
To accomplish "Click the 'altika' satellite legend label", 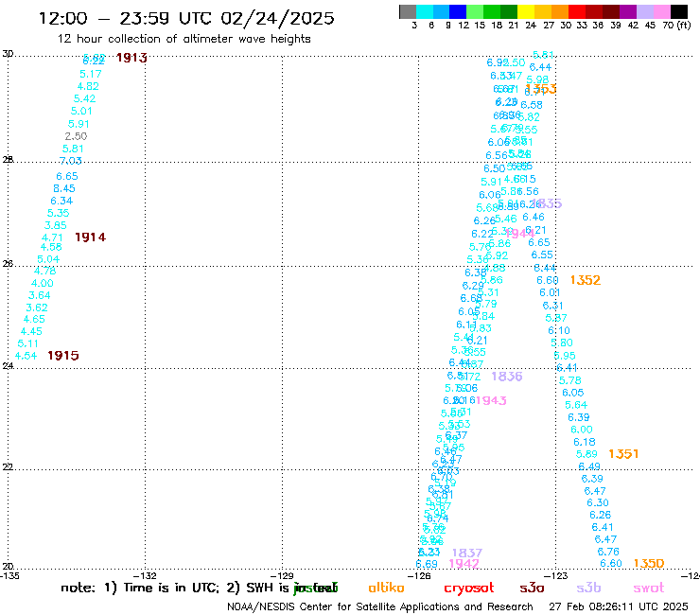I will (x=387, y=588).
